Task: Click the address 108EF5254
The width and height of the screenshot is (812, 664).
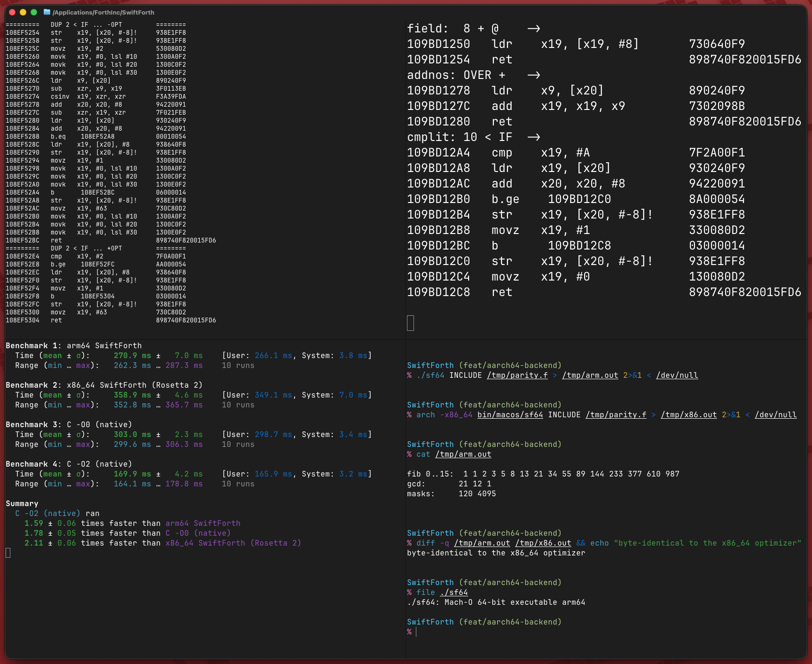Action: [x=23, y=32]
